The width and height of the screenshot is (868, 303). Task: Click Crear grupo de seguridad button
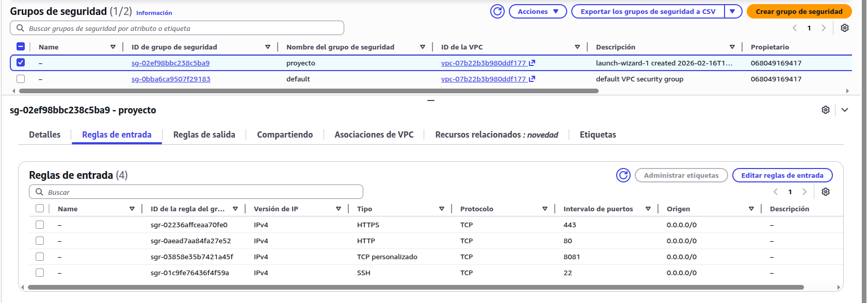tap(799, 11)
